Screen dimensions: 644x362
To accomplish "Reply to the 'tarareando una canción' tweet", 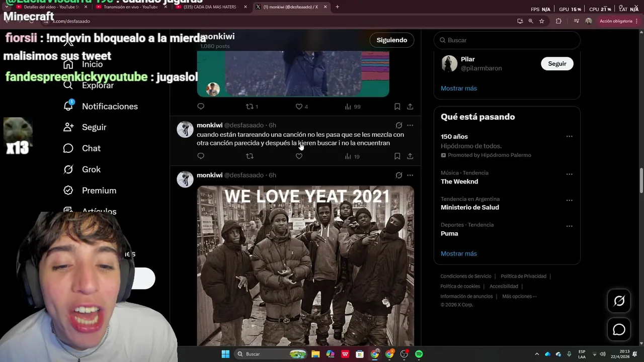I will [x=201, y=156].
